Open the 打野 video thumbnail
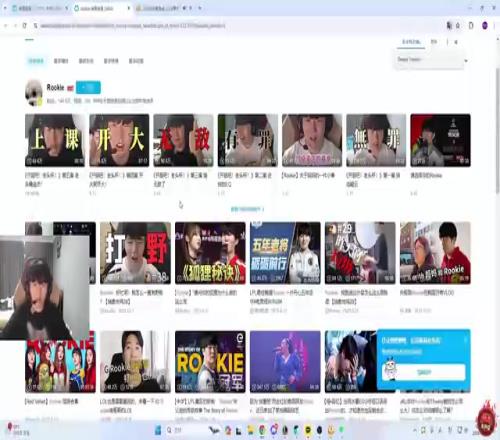The width and height of the screenshot is (500, 440). click(135, 253)
